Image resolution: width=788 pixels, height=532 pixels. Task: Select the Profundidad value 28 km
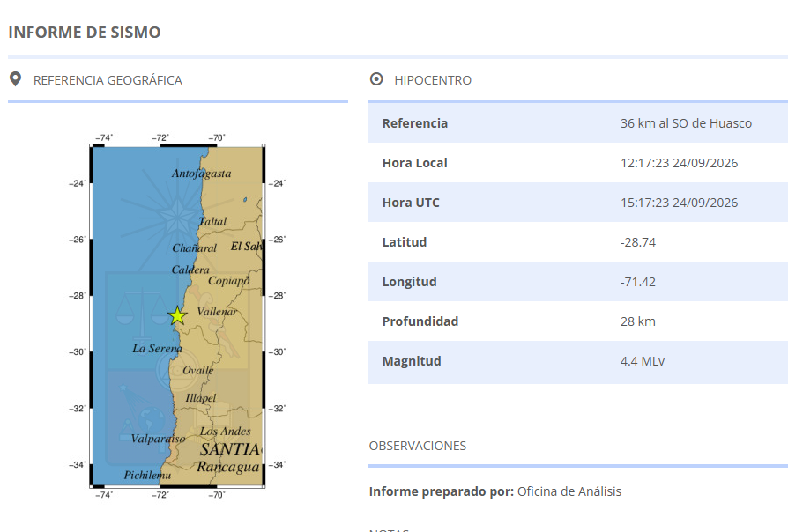pyautogui.click(x=638, y=321)
